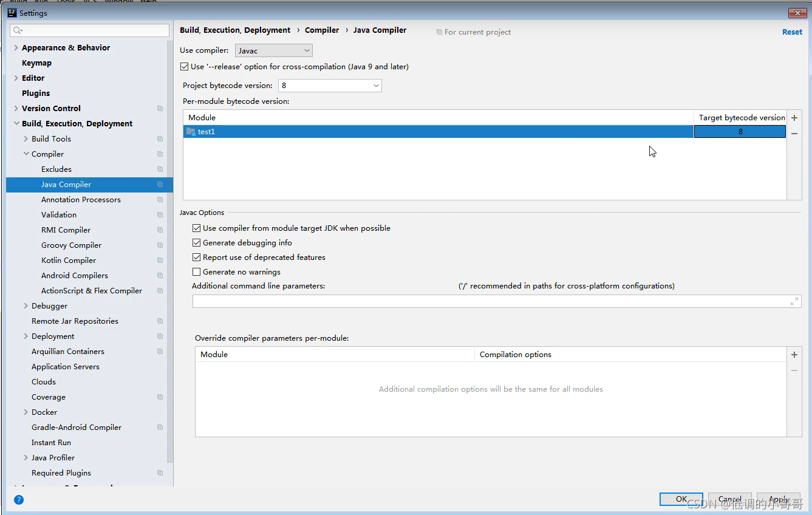Image resolution: width=812 pixels, height=515 pixels.
Task: Expand the Debugger tree node
Action: coord(26,306)
